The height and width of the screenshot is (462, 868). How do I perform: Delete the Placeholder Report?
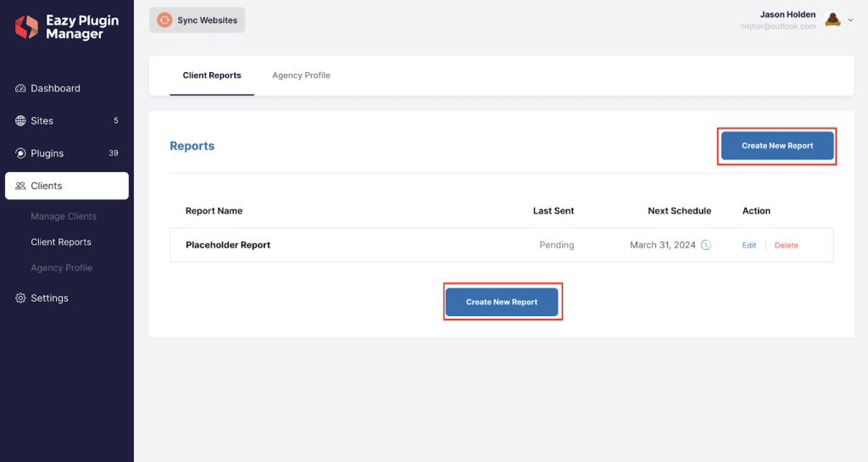tap(786, 245)
